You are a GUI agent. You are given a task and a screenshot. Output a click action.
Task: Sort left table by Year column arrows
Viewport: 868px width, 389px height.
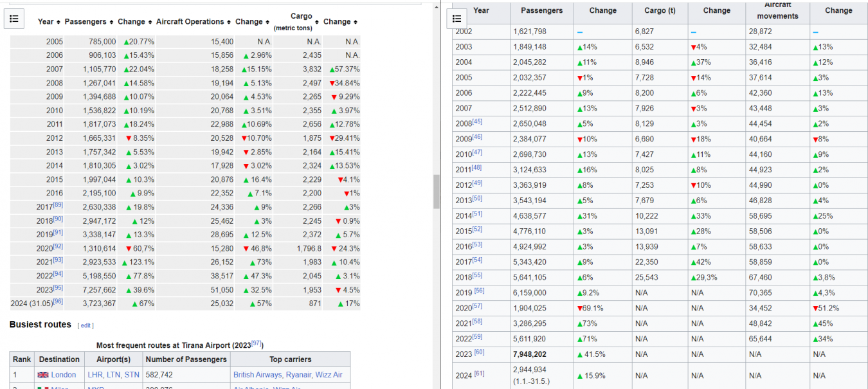(59, 23)
